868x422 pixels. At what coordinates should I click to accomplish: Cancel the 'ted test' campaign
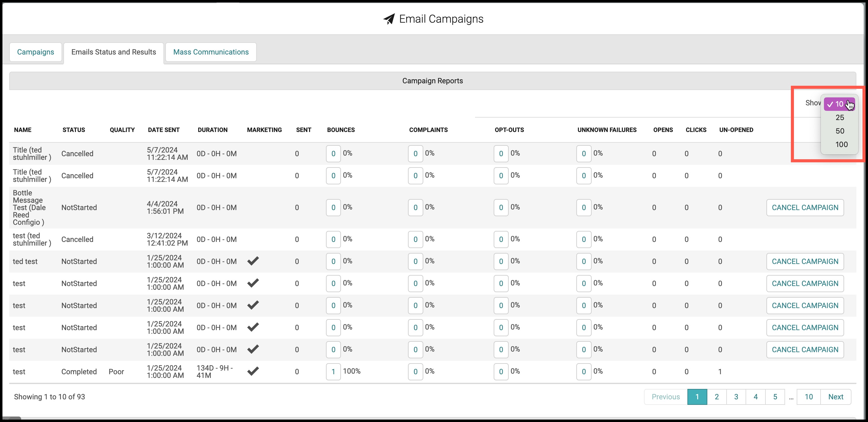[x=805, y=262]
